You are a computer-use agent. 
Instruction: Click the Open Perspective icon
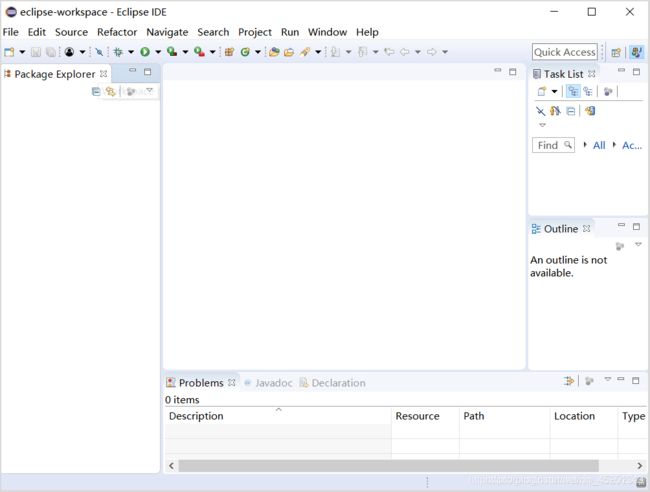(x=616, y=52)
